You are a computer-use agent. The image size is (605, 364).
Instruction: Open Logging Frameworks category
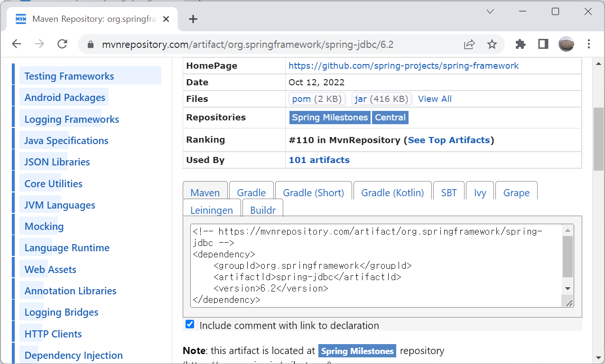[72, 119]
